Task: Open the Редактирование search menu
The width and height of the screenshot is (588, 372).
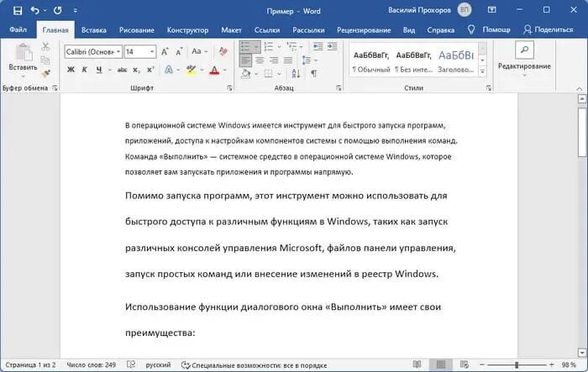Action: tap(524, 60)
